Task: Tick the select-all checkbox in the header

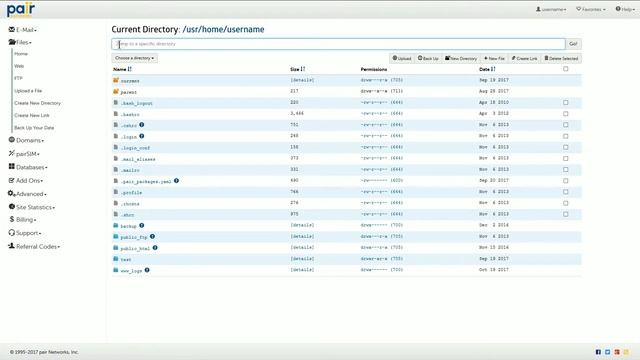Action: (x=566, y=69)
